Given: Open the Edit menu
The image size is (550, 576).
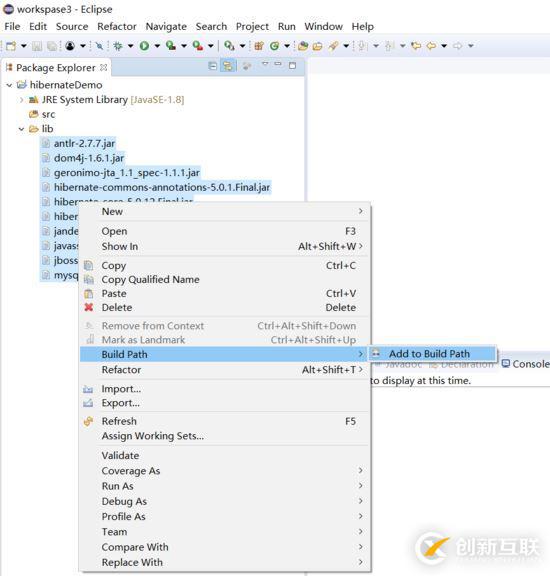Looking at the screenshot, I should pos(38,26).
